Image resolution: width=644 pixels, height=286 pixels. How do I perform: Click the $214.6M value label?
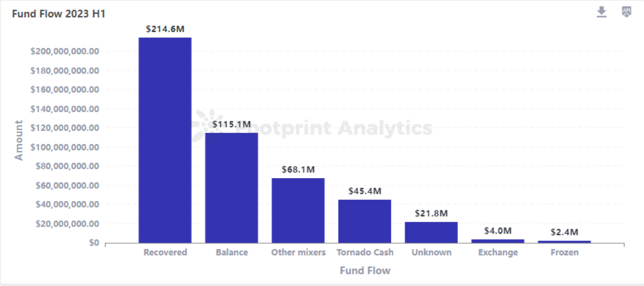[x=165, y=29]
